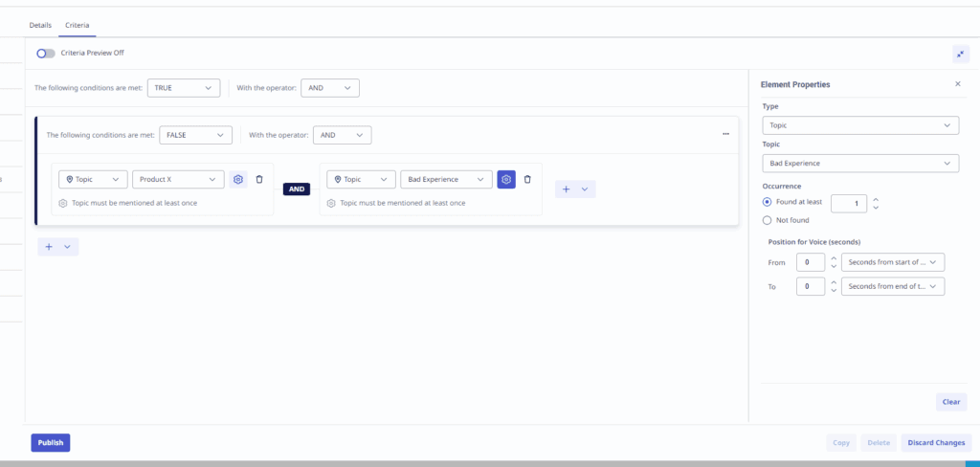980x467 pixels.
Task: Click the 'Found at least' count input field
Action: (848, 203)
